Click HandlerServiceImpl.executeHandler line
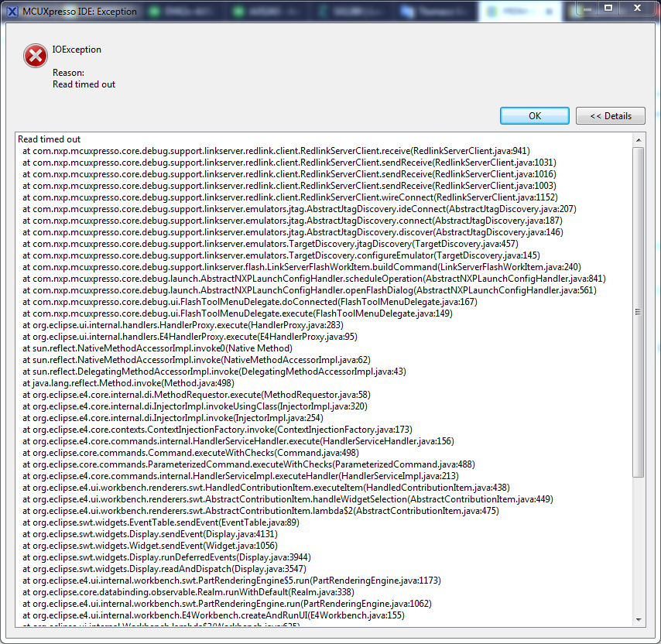 click(241, 476)
